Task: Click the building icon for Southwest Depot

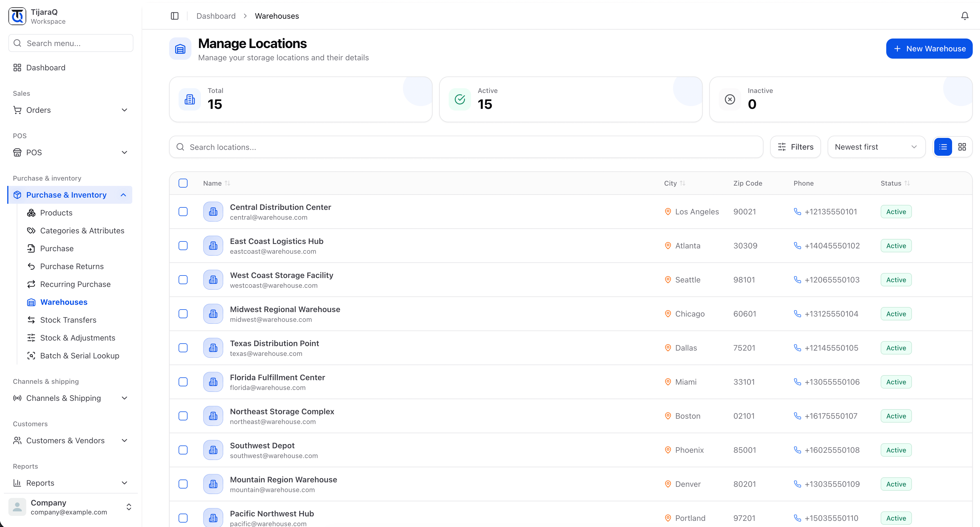Action: tap(213, 450)
